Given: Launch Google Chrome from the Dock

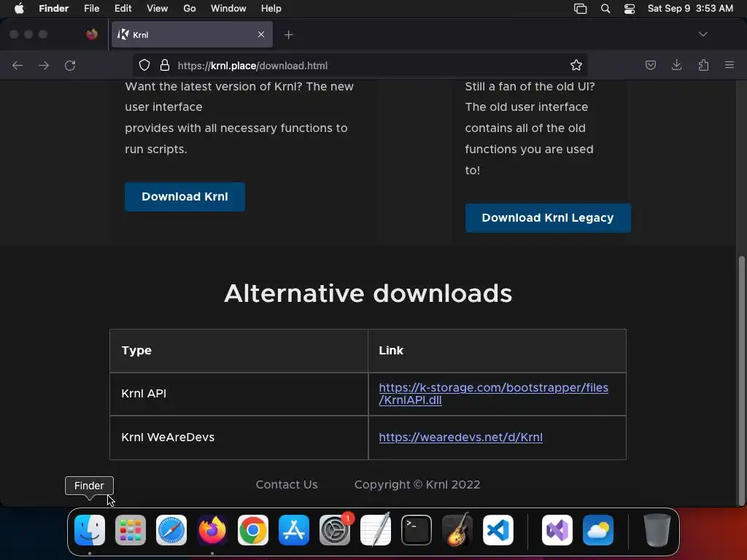Looking at the screenshot, I should (x=253, y=530).
